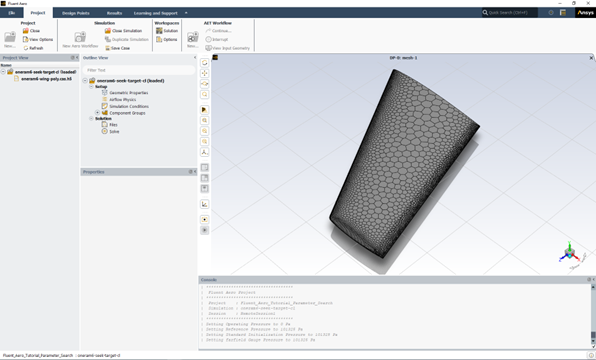The image size is (596, 360).
Task: Click the New AET Workflow icon
Action: point(193,37)
